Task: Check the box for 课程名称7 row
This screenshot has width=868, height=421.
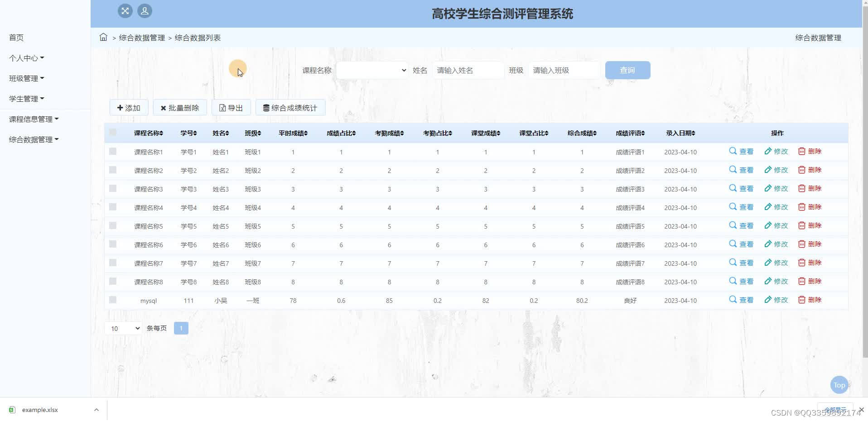Action: coord(113,263)
